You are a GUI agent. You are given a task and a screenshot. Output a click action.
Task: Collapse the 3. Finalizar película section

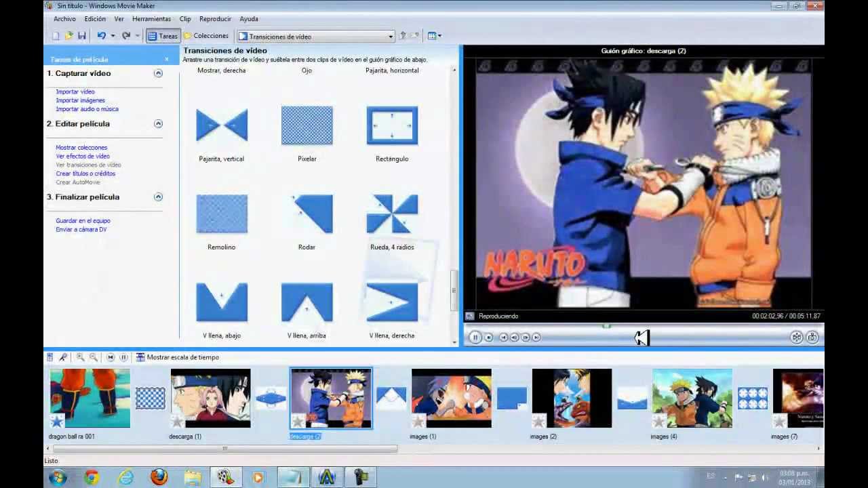pos(158,197)
